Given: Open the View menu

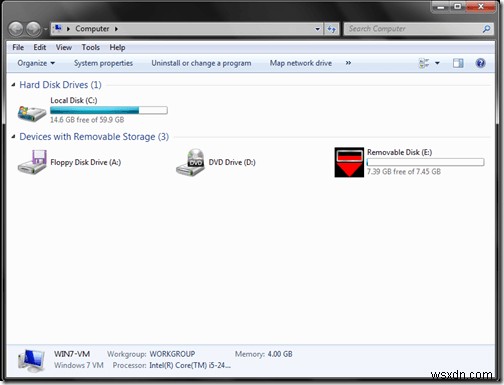Looking at the screenshot, I should [64, 48].
